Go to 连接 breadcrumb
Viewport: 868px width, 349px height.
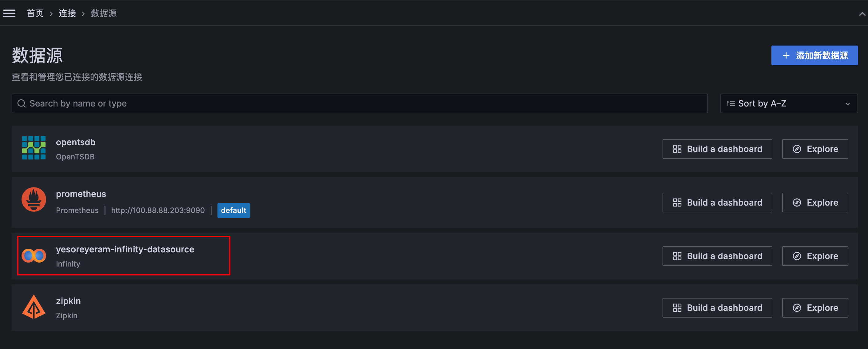[67, 13]
